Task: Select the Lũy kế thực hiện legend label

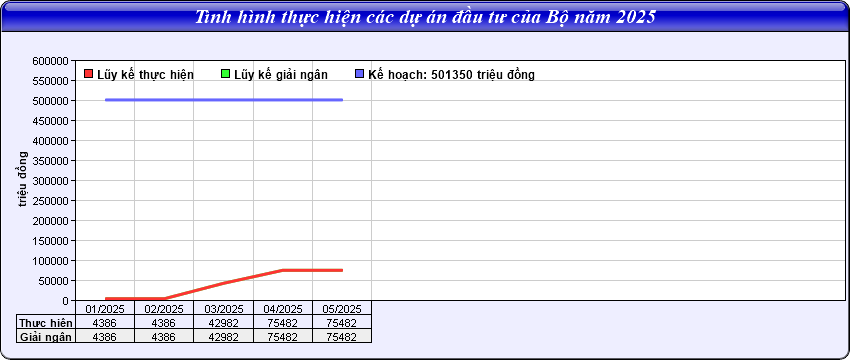Action: pyautogui.click(x=145, y=75)
